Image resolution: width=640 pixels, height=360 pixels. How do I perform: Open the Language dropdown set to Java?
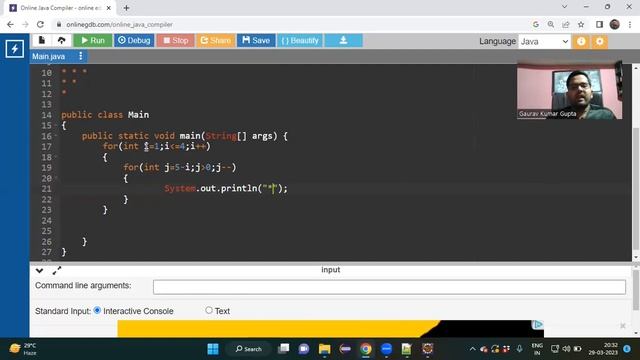544,41
